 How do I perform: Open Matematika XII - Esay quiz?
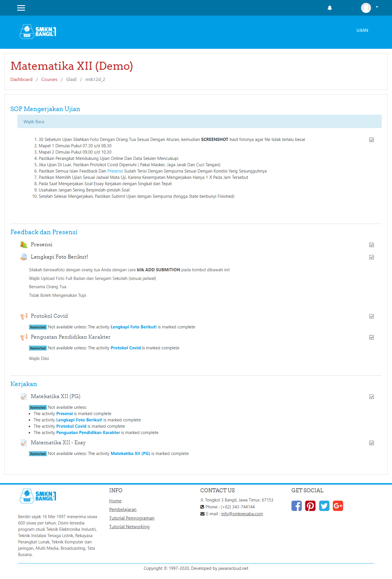[58, 443]
